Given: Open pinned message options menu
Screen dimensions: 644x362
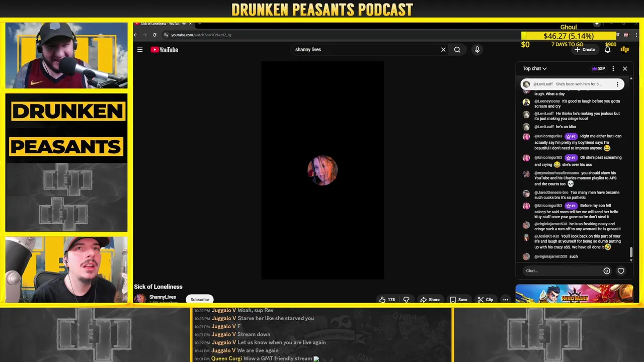Looking at the screenshot, I should (617, 84).
